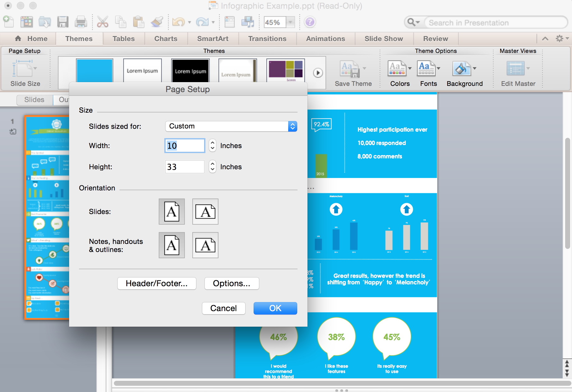The image size is (572, 392).
Task: Click the Height stepper control
Action: [x=212, y=166]
